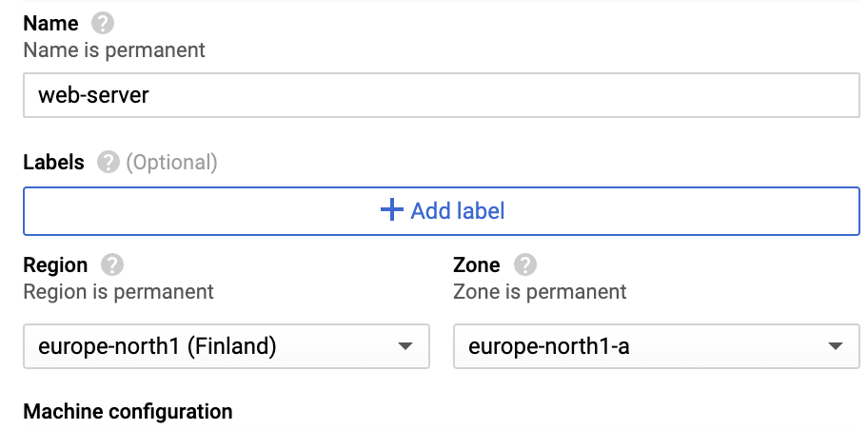Click the "Zone is permanent" hint text

coord(541,291)
